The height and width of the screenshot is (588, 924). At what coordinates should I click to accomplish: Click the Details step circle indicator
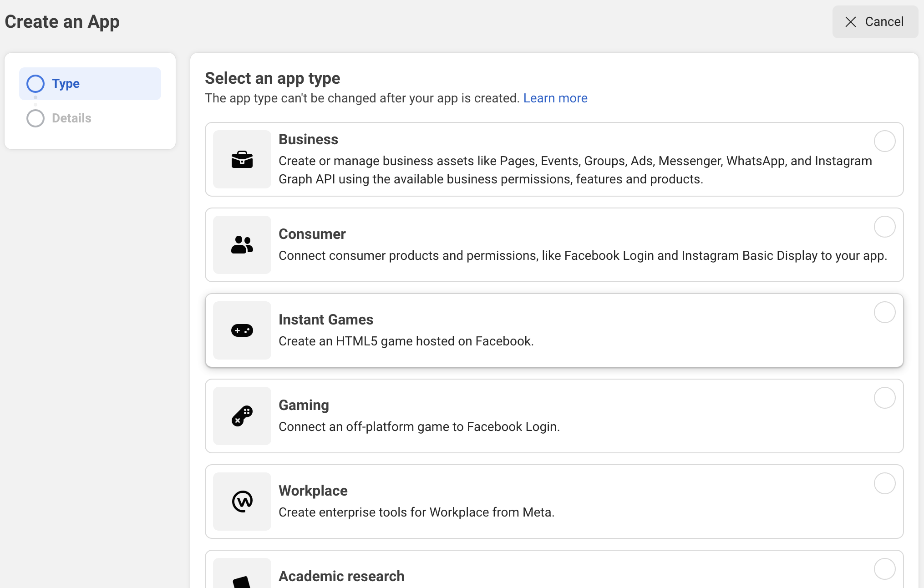36,118
